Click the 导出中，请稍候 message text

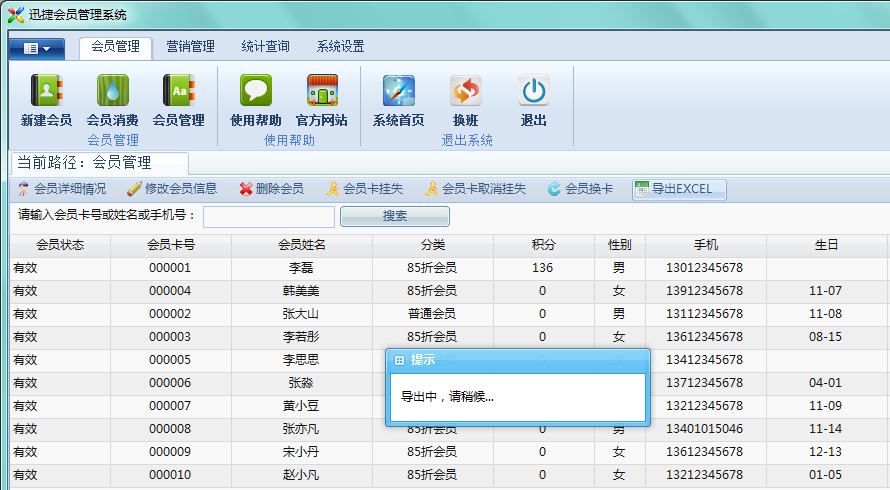pos(447,397)
